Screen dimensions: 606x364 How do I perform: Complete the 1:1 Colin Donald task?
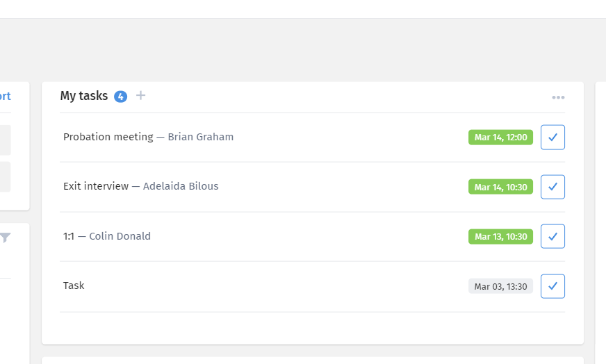tap(552, 236)
